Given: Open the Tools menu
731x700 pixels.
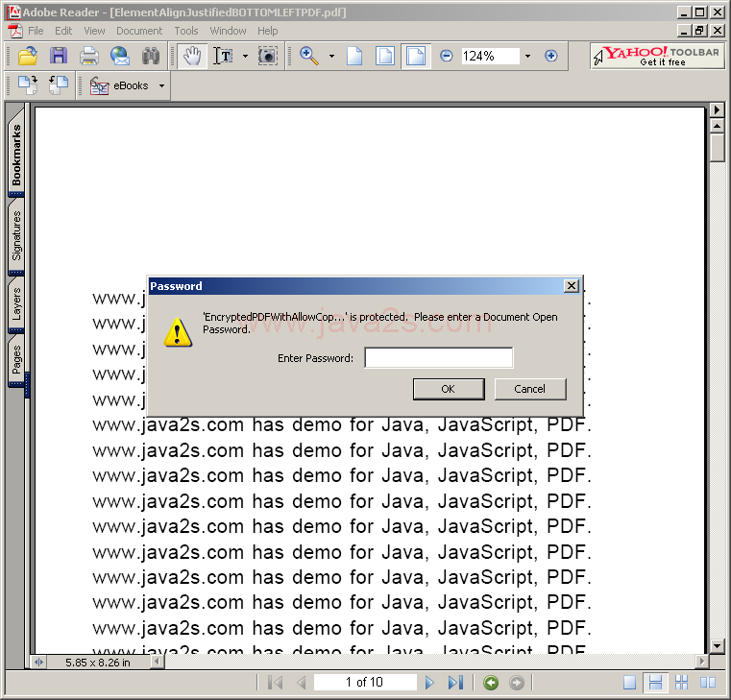Looking at the screenshot, I should pos(186,31).
